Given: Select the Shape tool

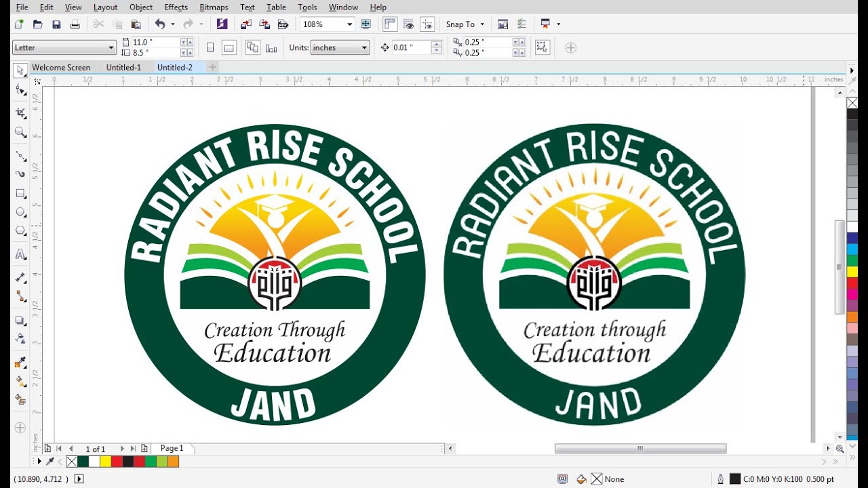Looking at the screenshot, I should coord(20,90).
